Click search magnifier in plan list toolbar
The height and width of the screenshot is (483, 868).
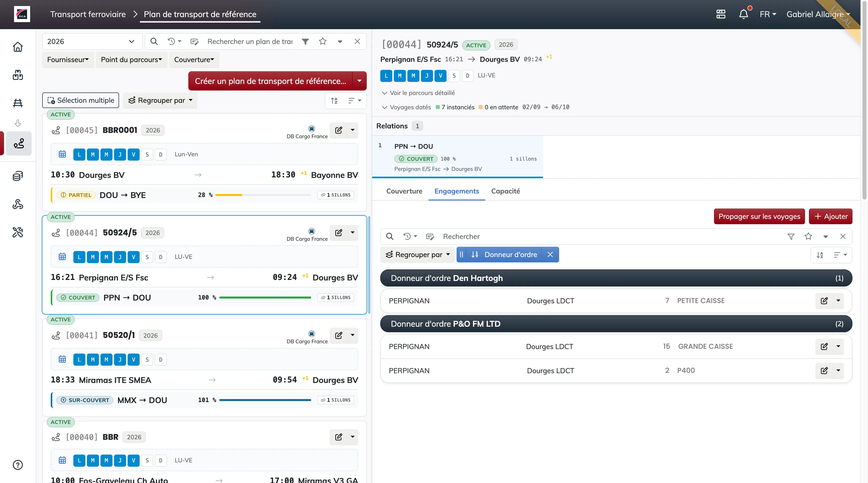pos(154,41)
